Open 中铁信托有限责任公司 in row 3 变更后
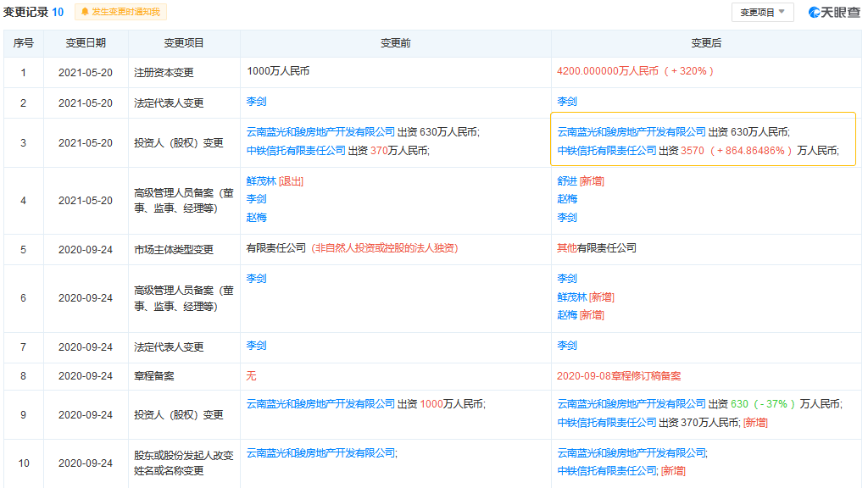The width and height of the screenshot is (868, 488). click(x=606, y=151)
